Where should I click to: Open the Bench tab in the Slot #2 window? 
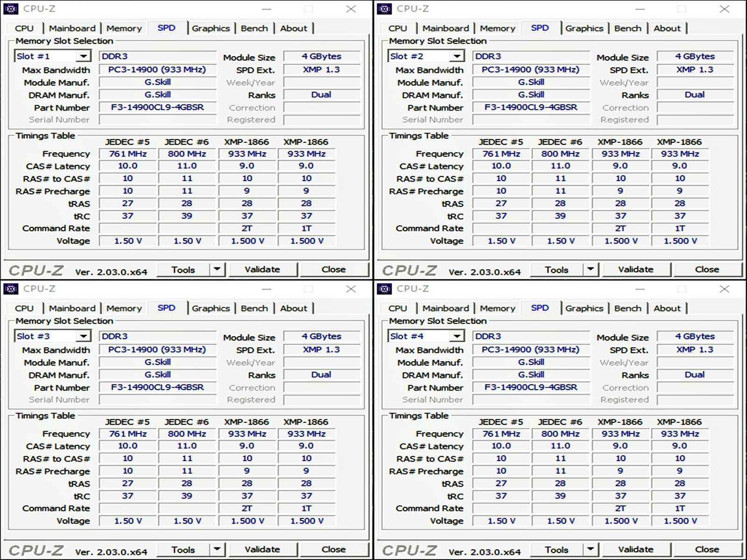coord(628,28)
